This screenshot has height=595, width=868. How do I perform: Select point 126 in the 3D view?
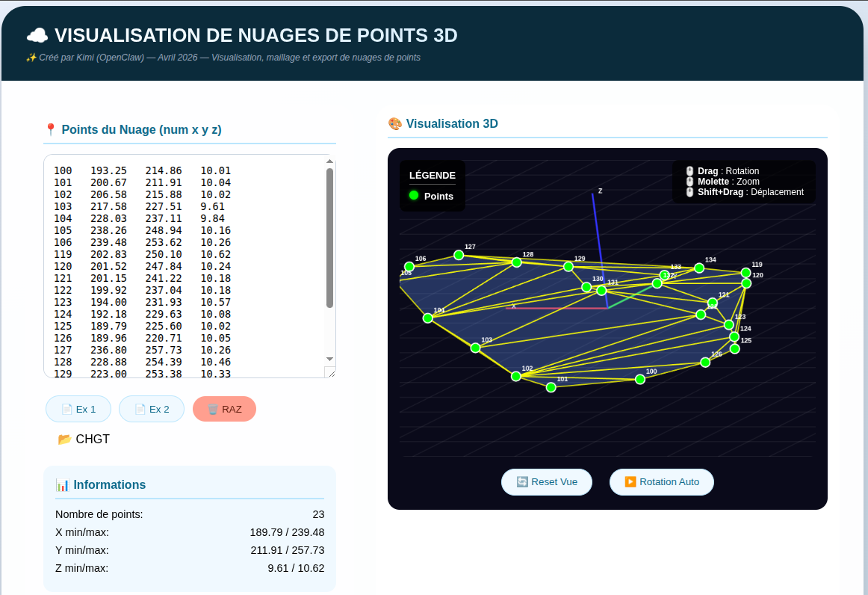(x=705, y=363)
